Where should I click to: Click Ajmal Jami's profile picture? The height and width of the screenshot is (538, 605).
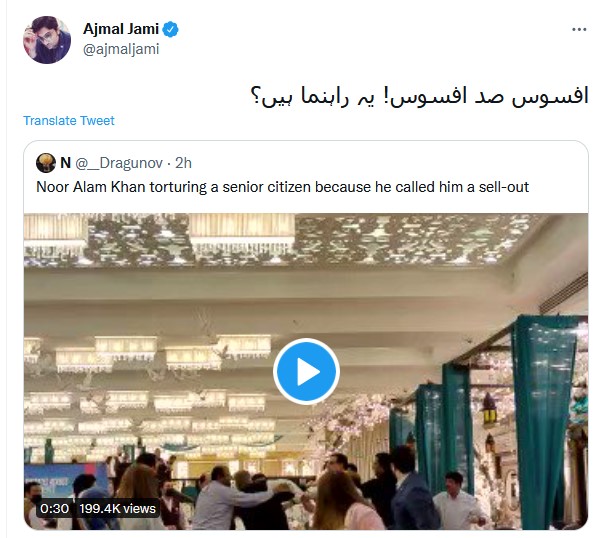(47, 40)
